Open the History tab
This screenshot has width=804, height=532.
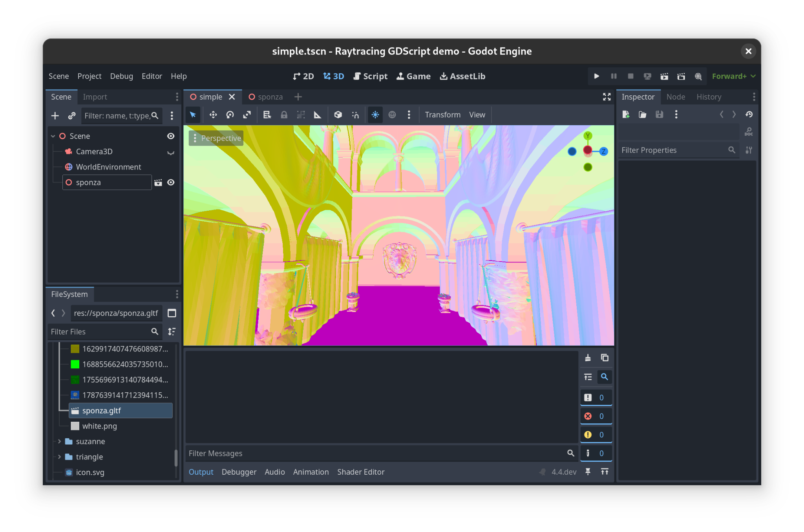point(709,97)
